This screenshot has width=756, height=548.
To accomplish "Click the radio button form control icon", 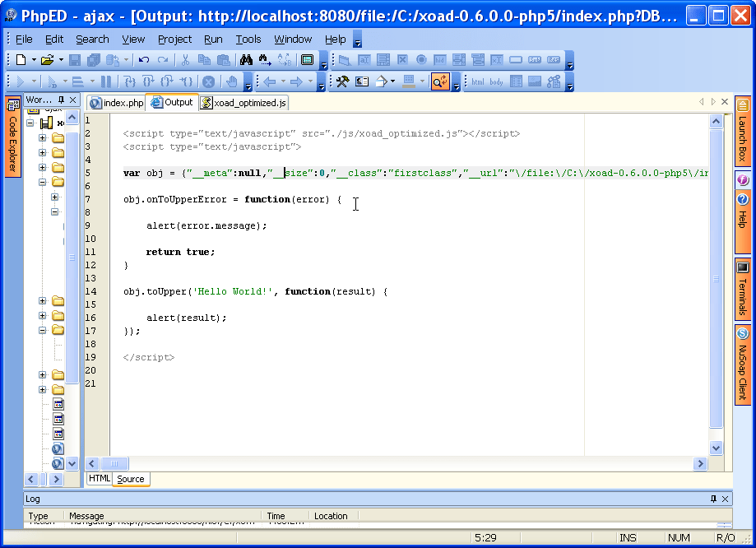I will pos(421,60).
